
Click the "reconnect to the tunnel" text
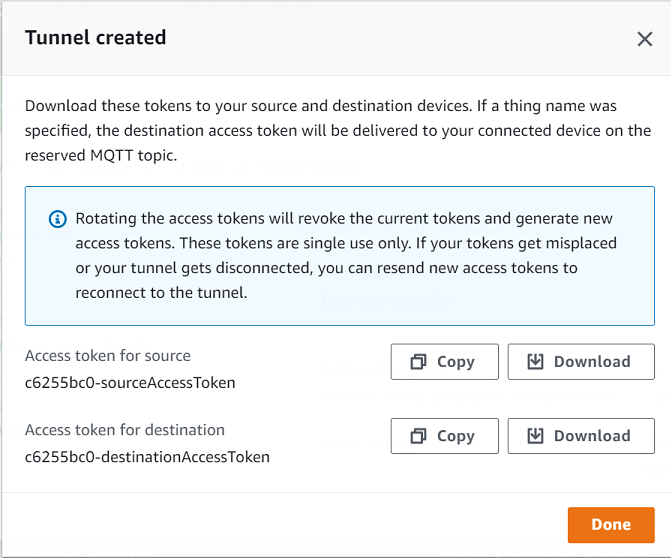tap(161, 293)
